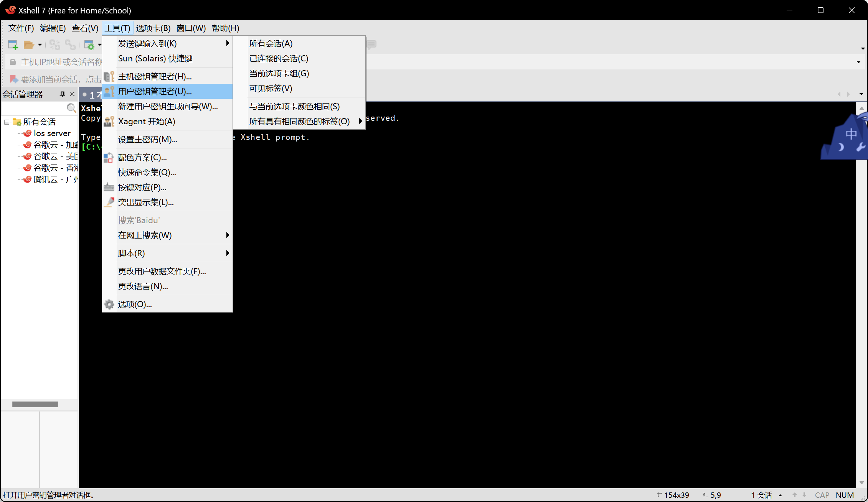Close the session manager panel
The height and width of the screenshot is (502, 868).
72,94
